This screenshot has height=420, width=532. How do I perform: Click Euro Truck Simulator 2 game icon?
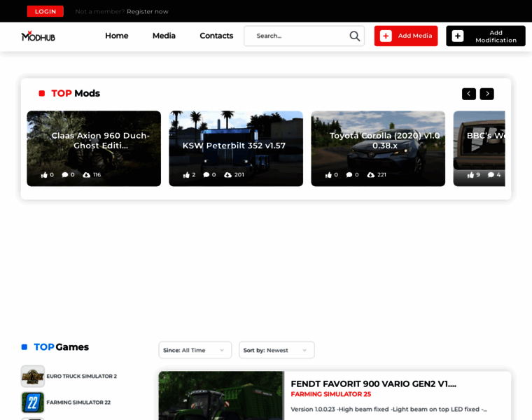[33, 376]
